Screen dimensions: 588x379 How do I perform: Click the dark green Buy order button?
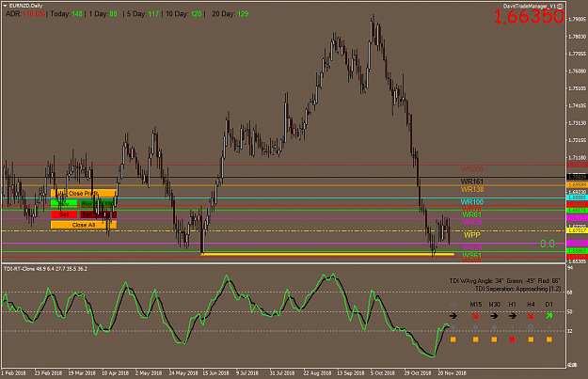coord(98,204)
